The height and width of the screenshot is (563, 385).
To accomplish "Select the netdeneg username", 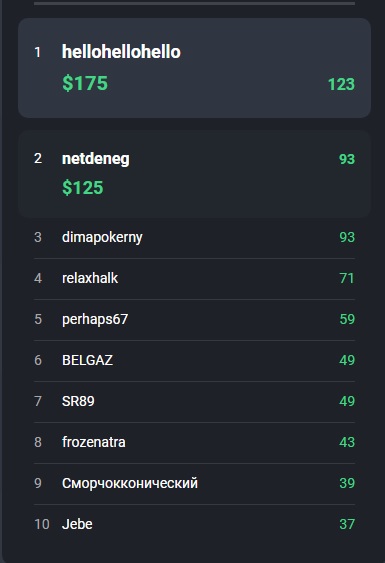I will pos(96,159).
